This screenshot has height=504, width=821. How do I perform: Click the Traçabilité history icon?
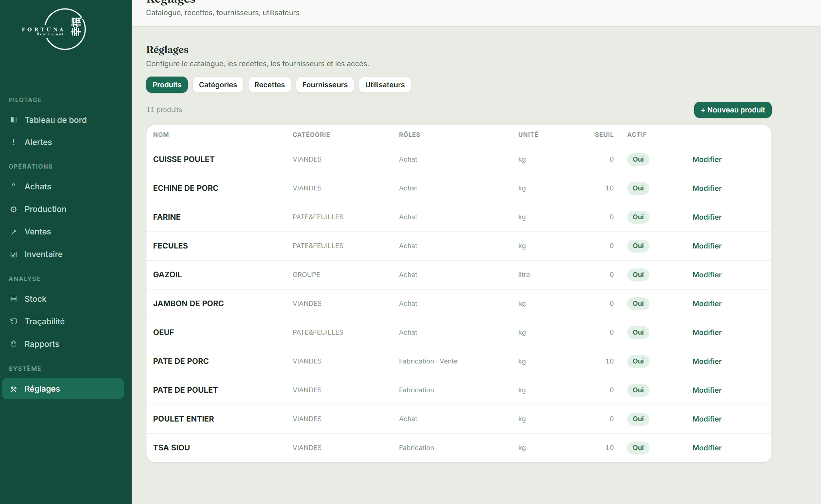14,321
